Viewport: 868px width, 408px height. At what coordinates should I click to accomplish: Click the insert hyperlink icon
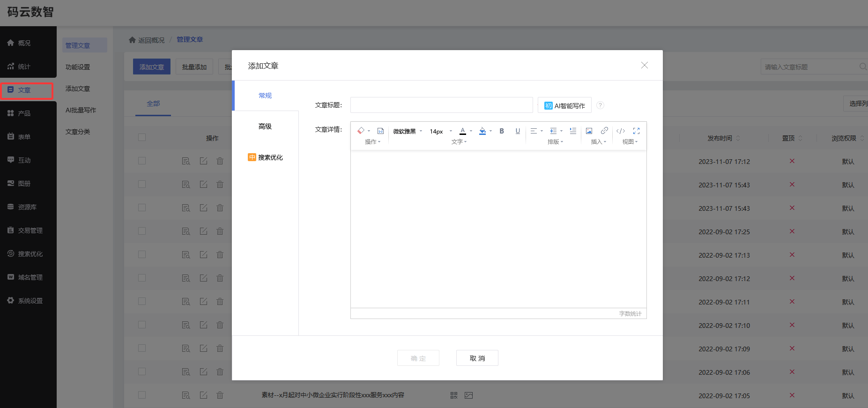coord(604,131)
